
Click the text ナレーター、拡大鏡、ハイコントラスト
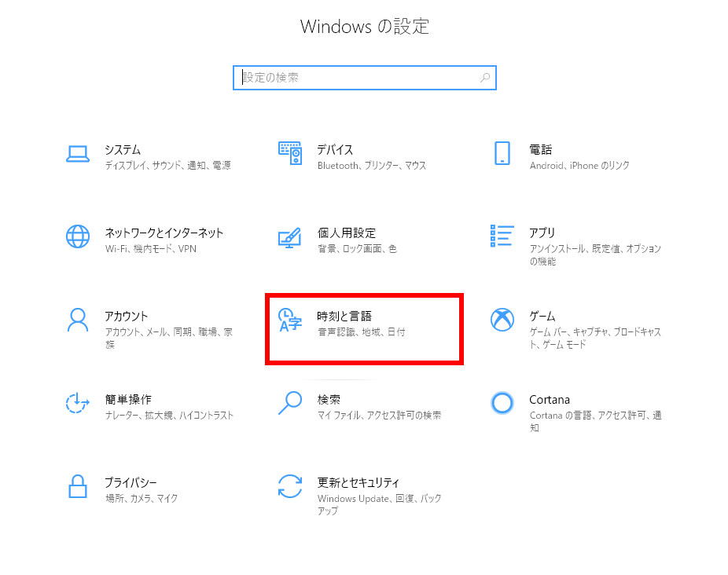(170, 415)
